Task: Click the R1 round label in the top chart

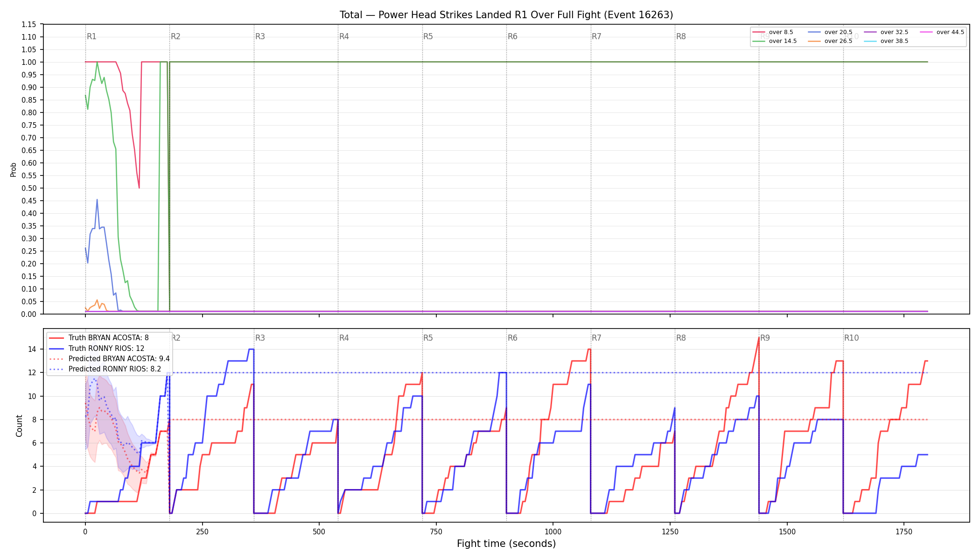Action: click(91, 36)
